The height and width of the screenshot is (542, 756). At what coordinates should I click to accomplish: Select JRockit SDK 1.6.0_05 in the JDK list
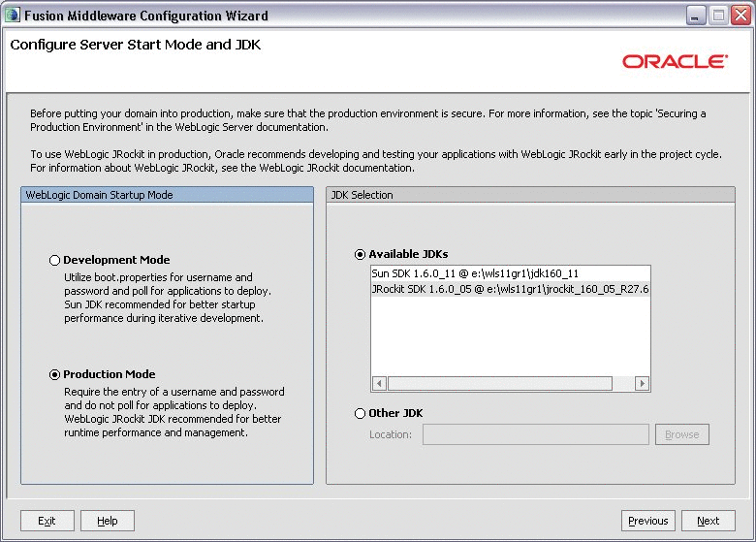pyautogui.click(x=511, y=289)
